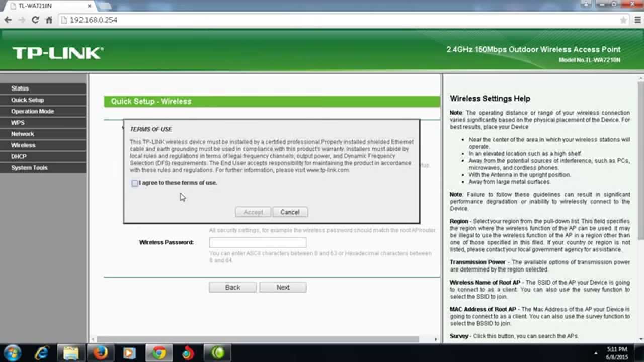Image resolution: width=644 pixels, height=362 pixels.
Task: Click the browser forward arrow
Action: pos(22,20)
